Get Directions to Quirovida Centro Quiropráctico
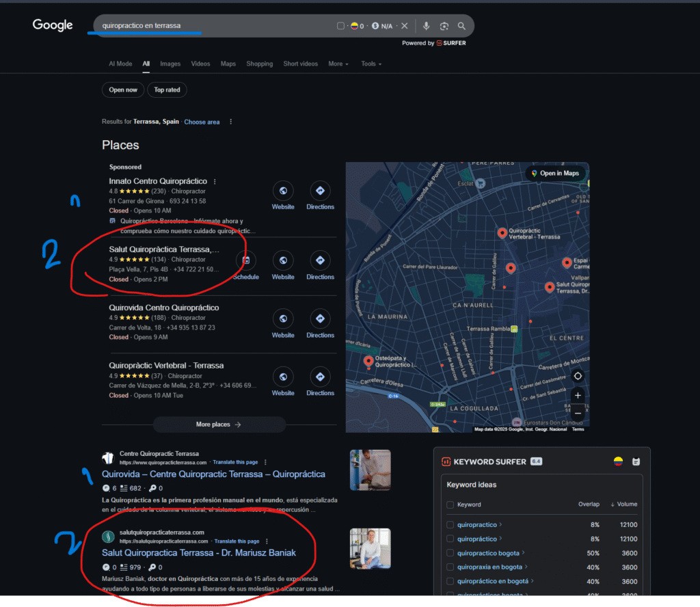This screenshot has width=700, height=607. click(x=320, y=319)
